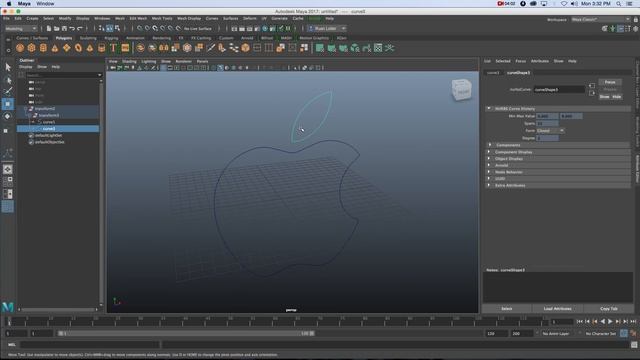The height and width of the screenshot is (360, 640).
Task: Click the Open Scene folder icon
Action: coord(56,29)
